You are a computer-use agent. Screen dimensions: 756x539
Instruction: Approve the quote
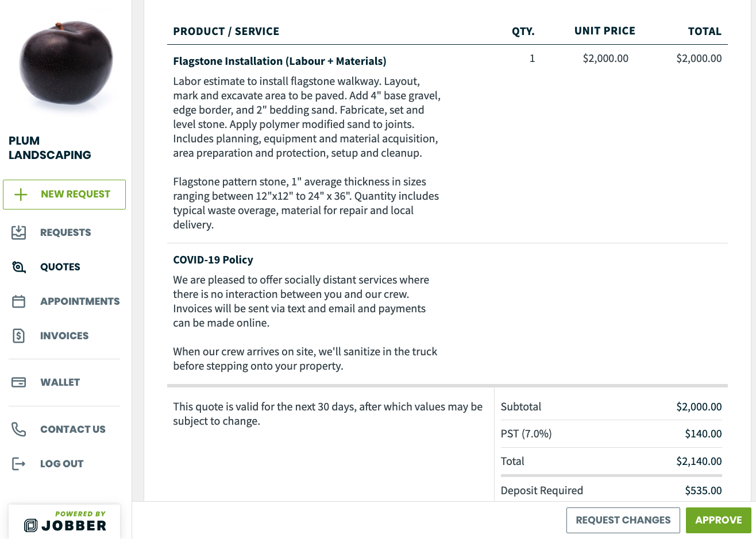click(718, 520)
